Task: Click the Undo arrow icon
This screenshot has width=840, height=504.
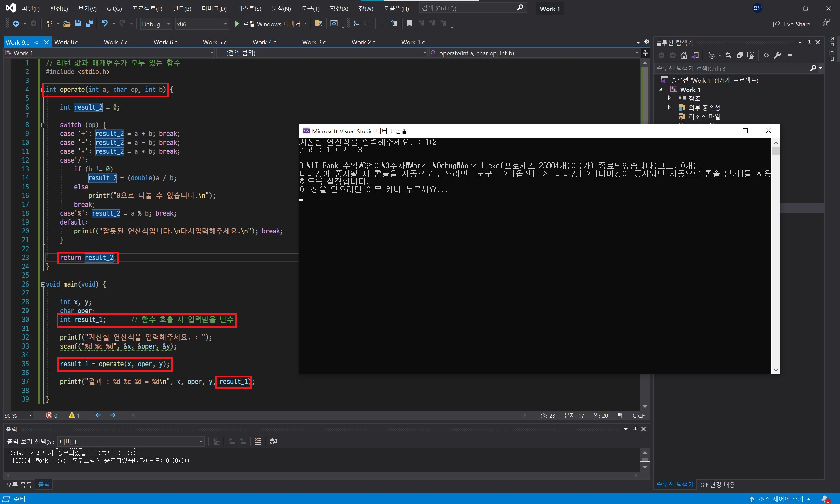Action: coord(104,23)
